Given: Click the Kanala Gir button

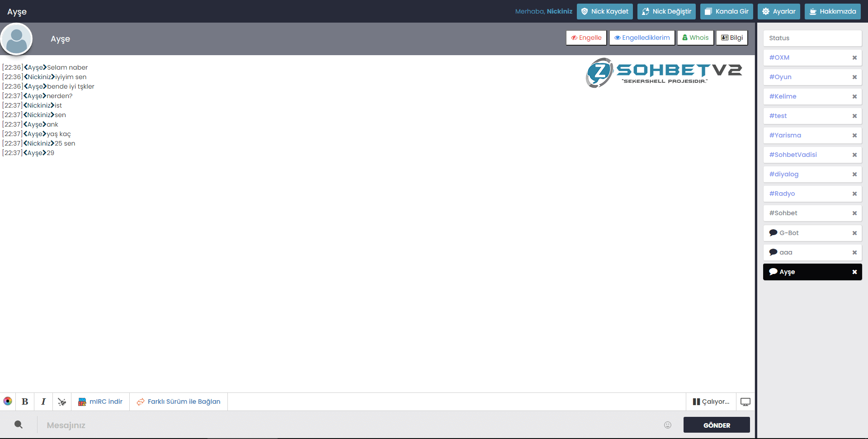Looking at the screenshot, I should [726, 11].
